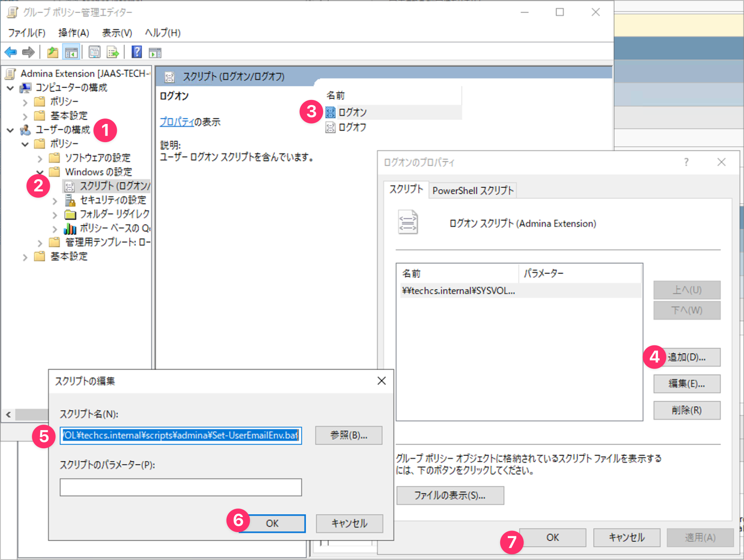Viewport: 744px width, 560px height.
Task: Expand the ソフトウェアの設定 node
Action: click(40, 159)
